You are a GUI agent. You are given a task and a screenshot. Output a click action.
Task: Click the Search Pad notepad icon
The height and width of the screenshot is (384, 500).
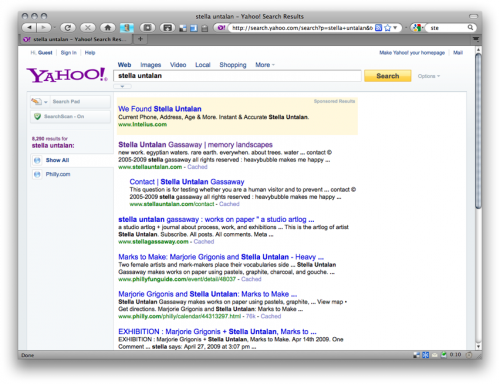pos(36,101)
